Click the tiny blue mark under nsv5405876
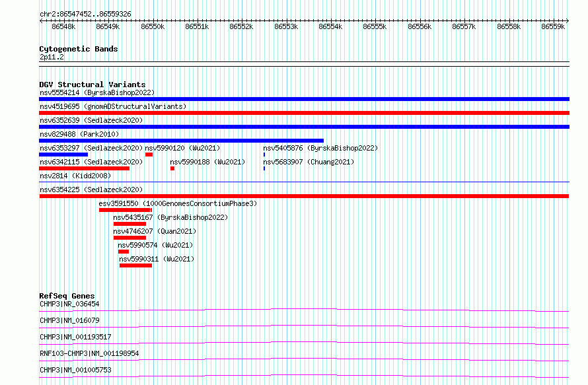The width and height of the screenshot is (588, 385). [x=264, y=155]
